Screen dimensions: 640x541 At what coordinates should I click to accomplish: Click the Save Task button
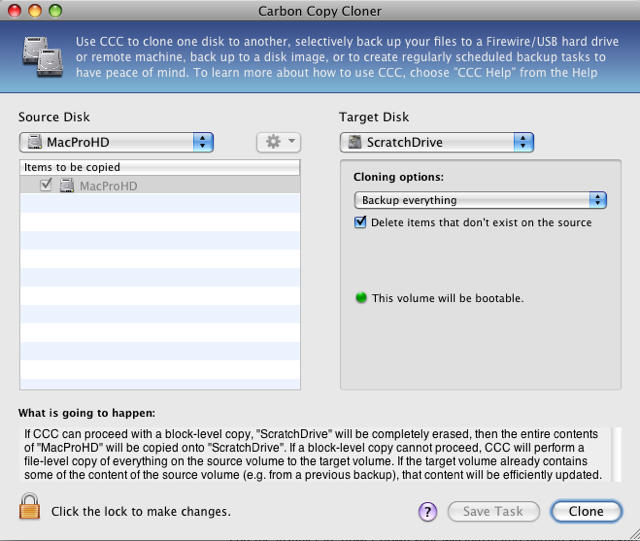point(493,511)
